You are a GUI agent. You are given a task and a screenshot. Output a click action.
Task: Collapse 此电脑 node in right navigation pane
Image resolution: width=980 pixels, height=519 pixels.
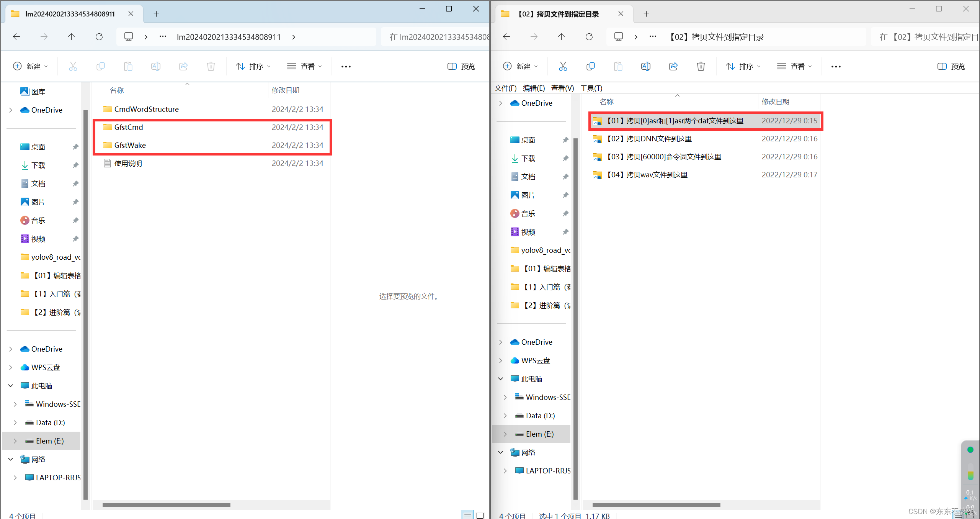coord(500,379)
